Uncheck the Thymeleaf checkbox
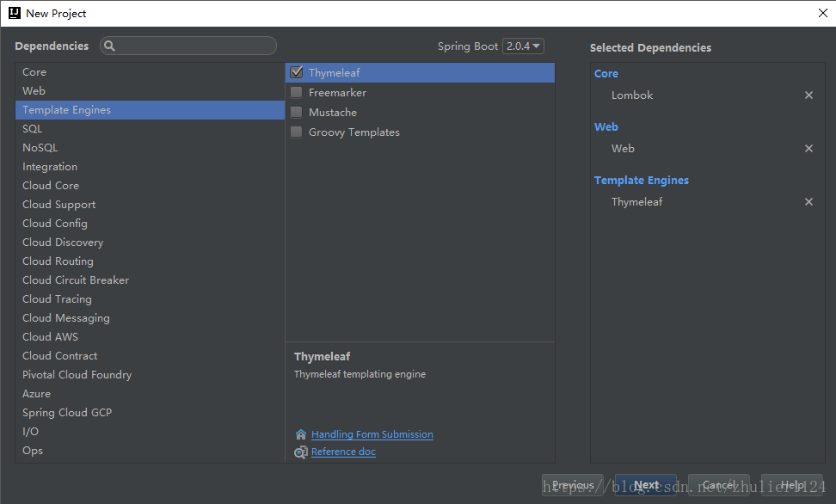 pos(297,72)
